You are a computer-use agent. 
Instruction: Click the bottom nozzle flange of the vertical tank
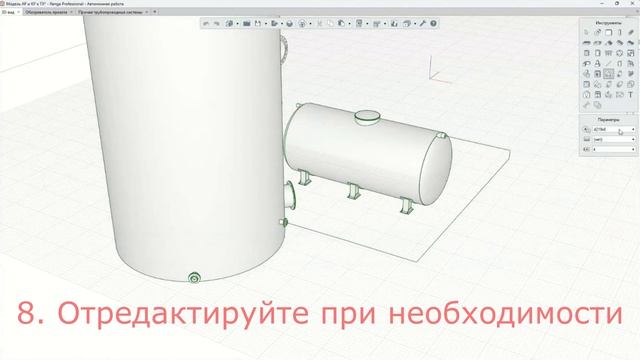coord(194,278)
